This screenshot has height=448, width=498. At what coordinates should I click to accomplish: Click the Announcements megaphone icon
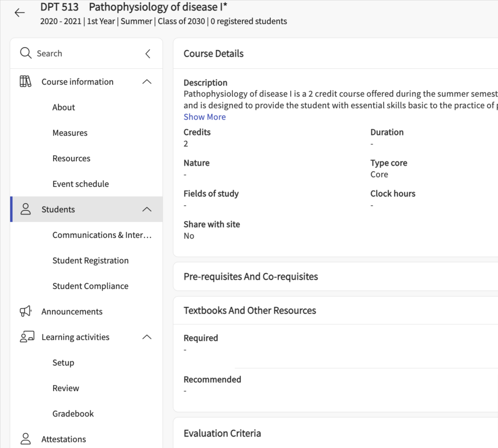[x=26, y=312]
